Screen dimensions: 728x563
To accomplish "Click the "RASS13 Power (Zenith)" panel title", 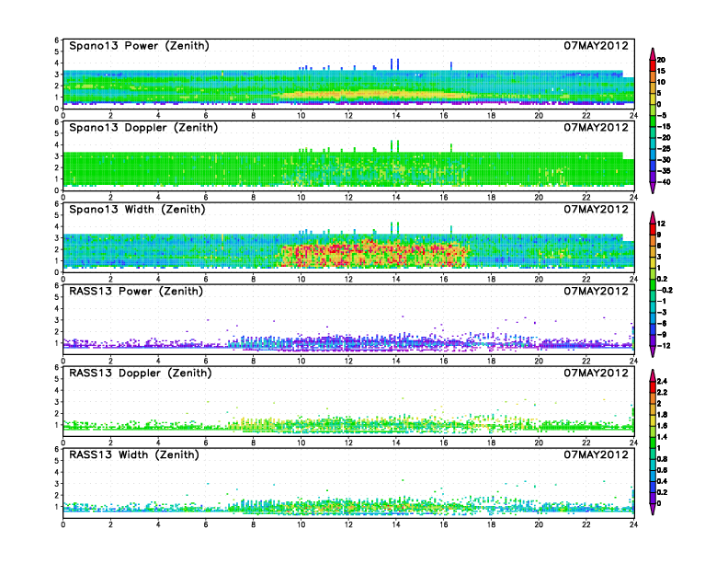I will pyautogui.click(x=136, y=292).
